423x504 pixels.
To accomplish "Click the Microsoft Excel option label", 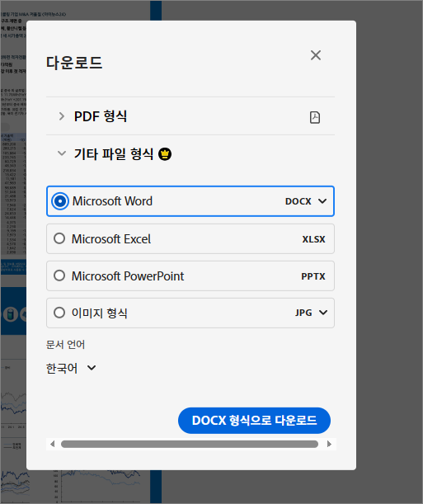I will click(x=111, y=239).
